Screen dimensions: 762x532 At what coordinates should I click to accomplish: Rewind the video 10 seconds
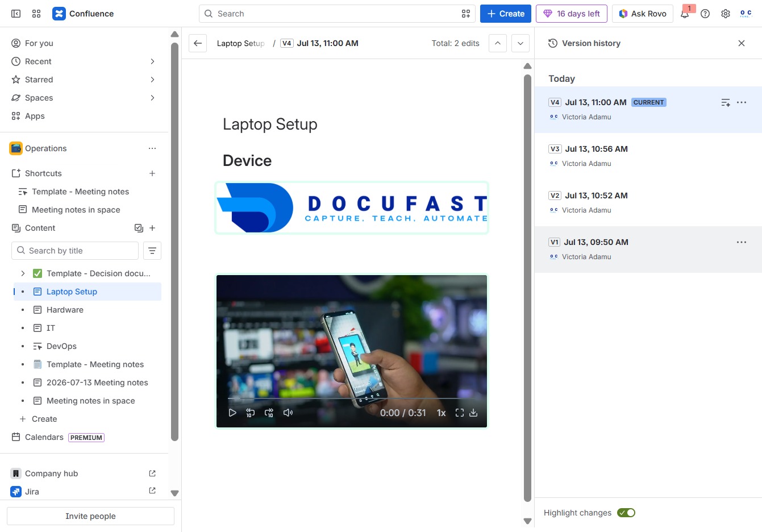251,413
